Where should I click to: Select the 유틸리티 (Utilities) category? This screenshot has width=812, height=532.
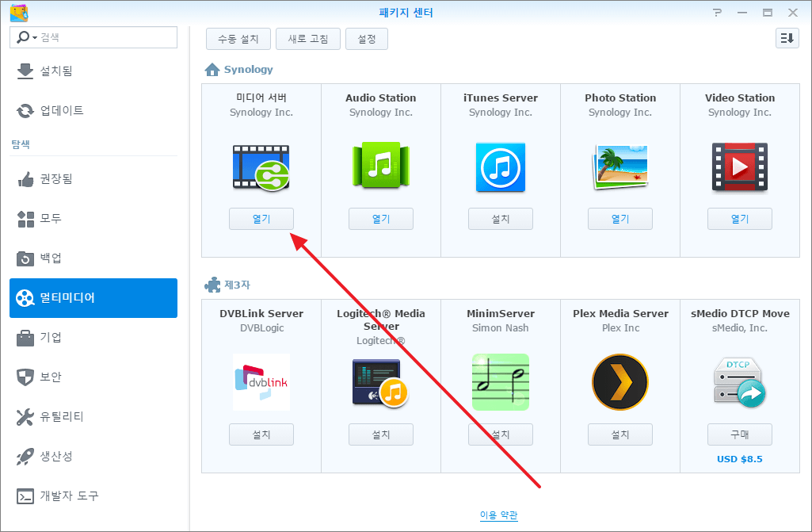93,416
